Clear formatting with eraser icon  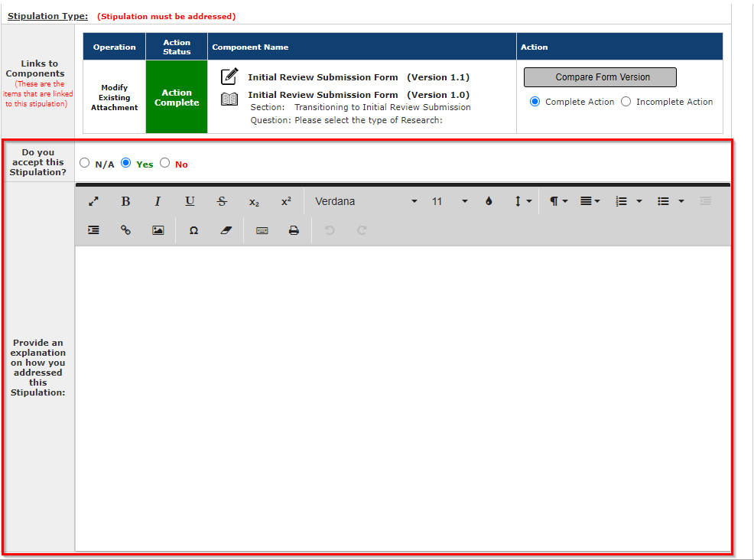click(226, 230)
